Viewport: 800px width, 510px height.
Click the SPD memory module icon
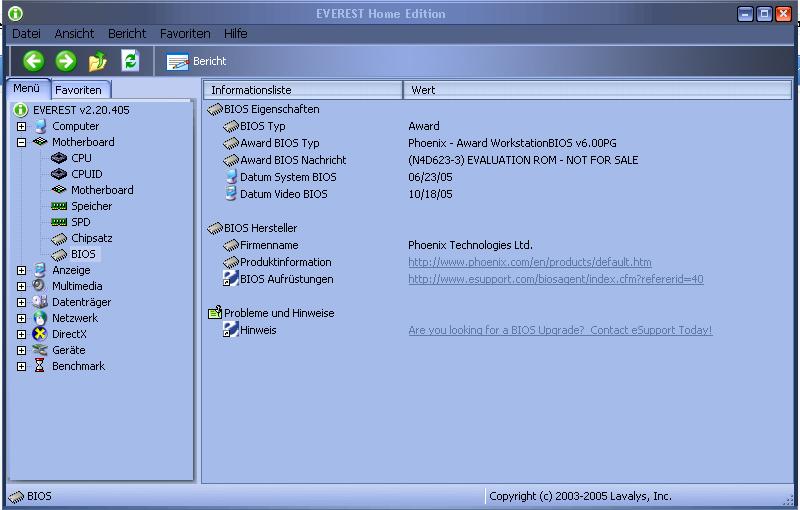59,222
